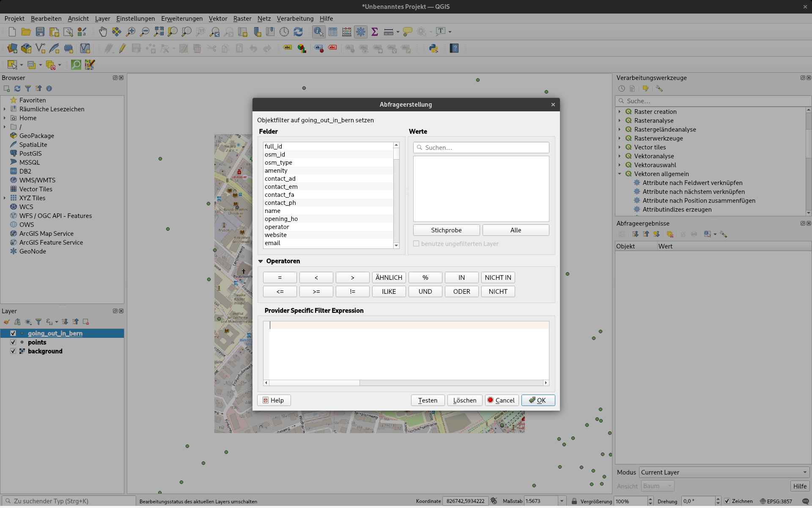Viewport: 812px width, 508px height.
Task: Collapse the Operatoren section
Action: point(261,261)
